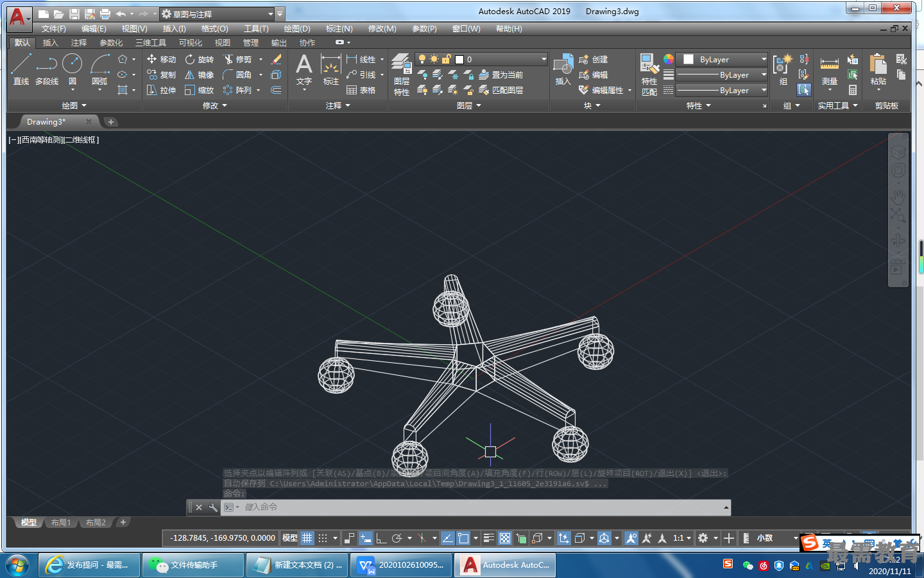924x578 pixels.
Task: Toggle grid display in status bar
Action: coord(307,538)
